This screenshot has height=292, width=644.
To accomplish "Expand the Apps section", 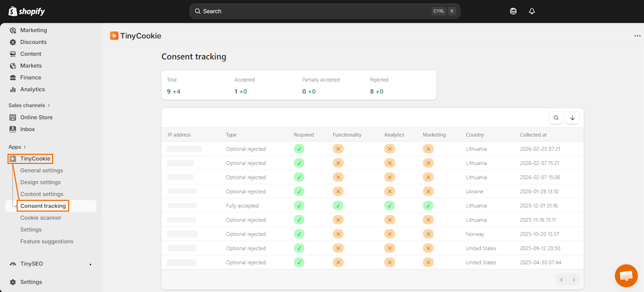I will pos(17,147).
